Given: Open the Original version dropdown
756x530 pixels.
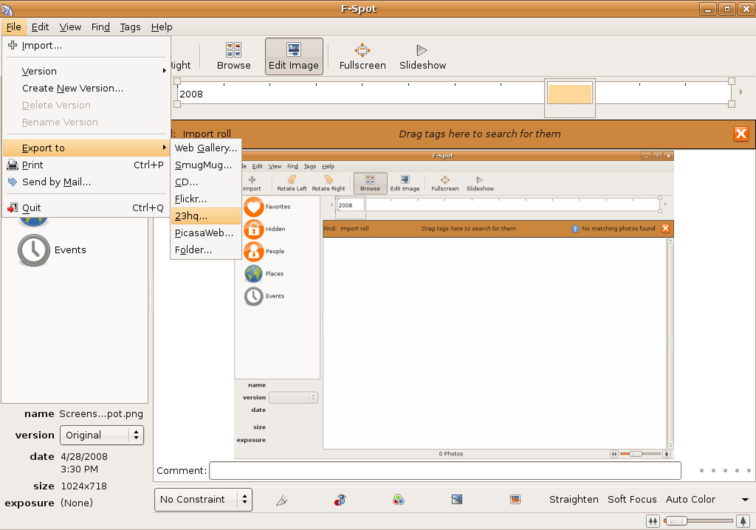Looking at the screenshot, I should click(x=101, y=435).
